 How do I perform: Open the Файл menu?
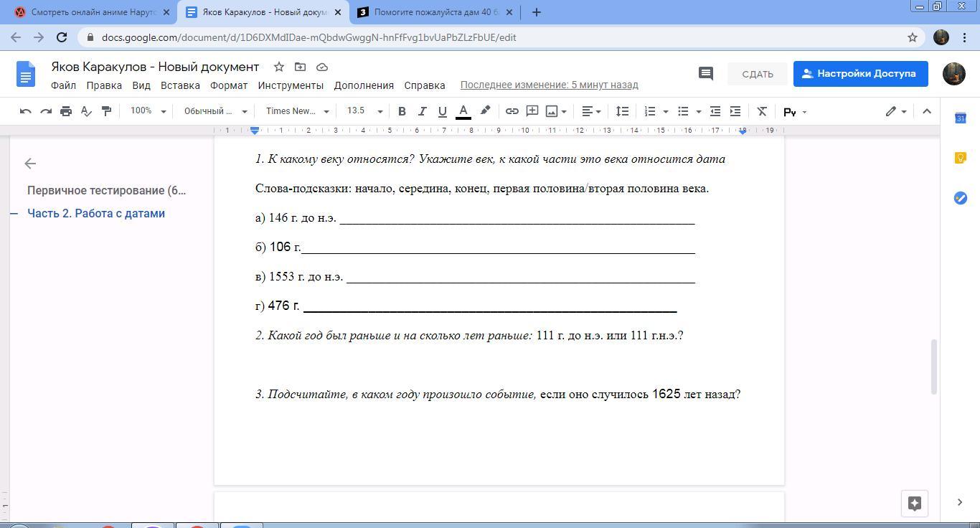(x=63, y=85)
